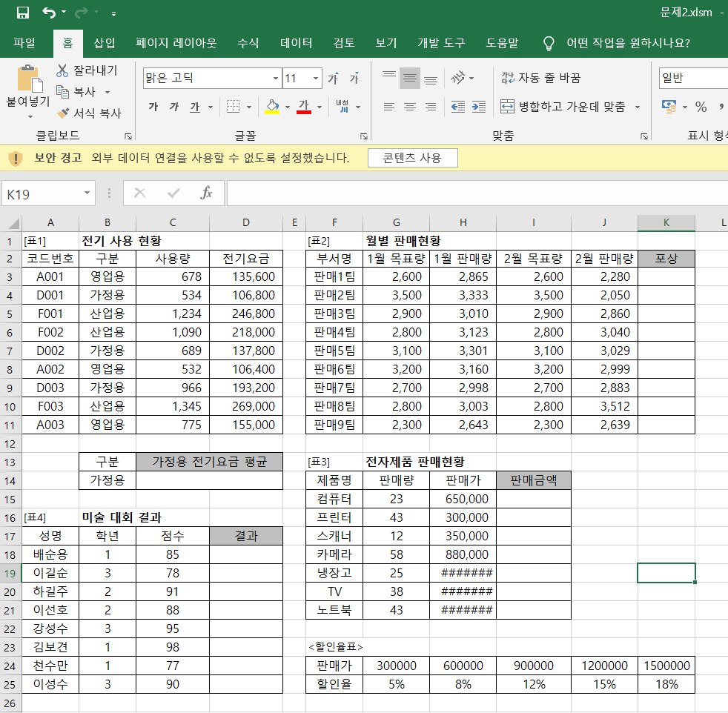Viewport: 728px width, 713px height.
Task: Select the 판매금액 header cell
Action: (534, 480)
